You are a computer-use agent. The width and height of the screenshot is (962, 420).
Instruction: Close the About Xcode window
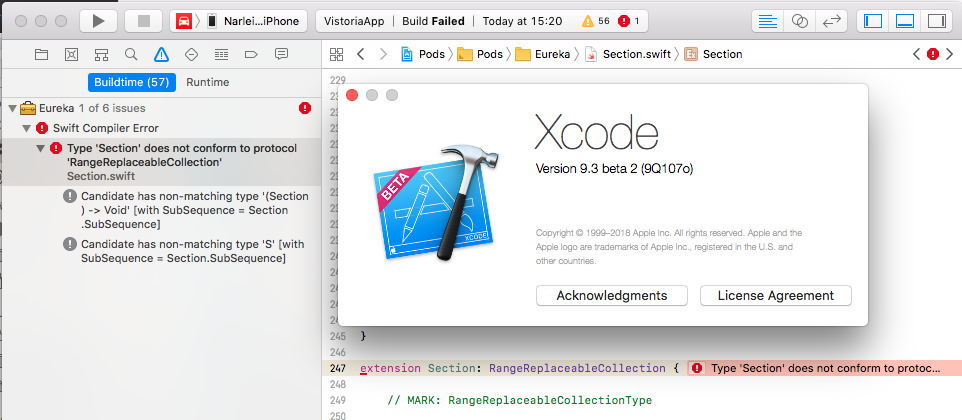(352, 95)
